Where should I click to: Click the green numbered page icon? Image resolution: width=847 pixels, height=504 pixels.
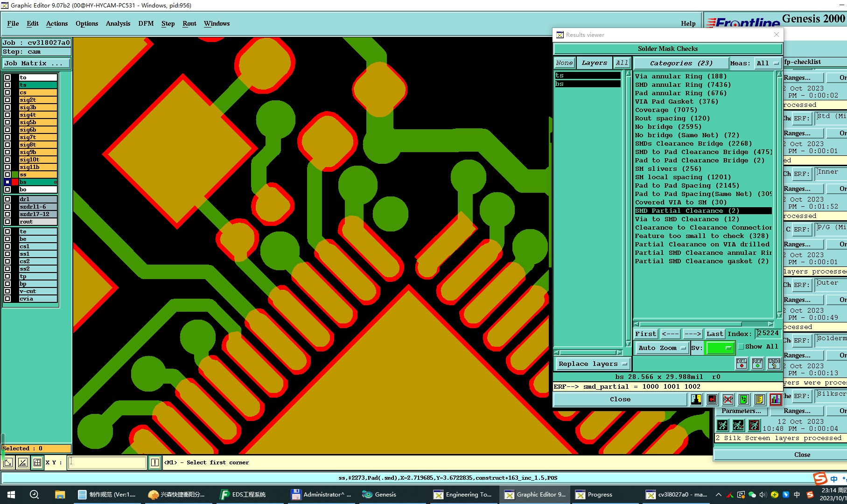[x=744, y=399]
